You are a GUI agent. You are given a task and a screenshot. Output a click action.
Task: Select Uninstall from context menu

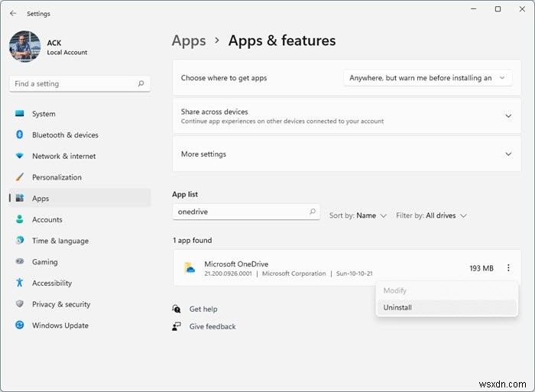click(x=397, y=307)
